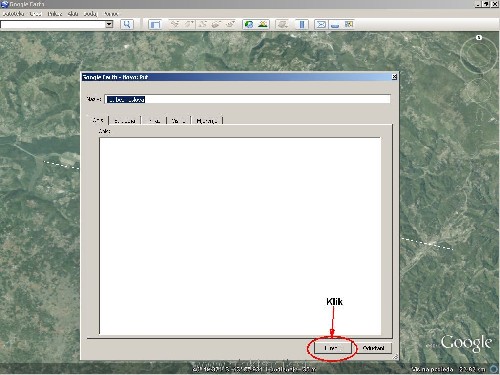Select the Add Path toolbar icon
The width and height of the screenshot is (500, 375).
point(202,24)
